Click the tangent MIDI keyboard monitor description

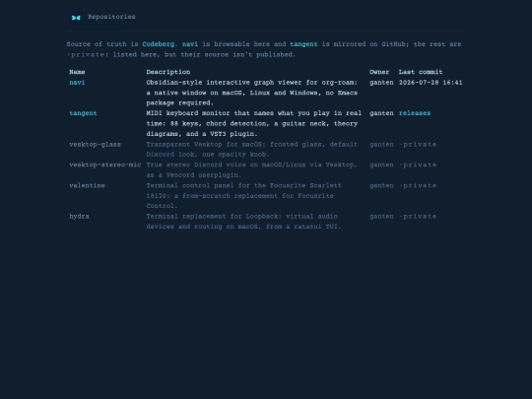point(254,123)
